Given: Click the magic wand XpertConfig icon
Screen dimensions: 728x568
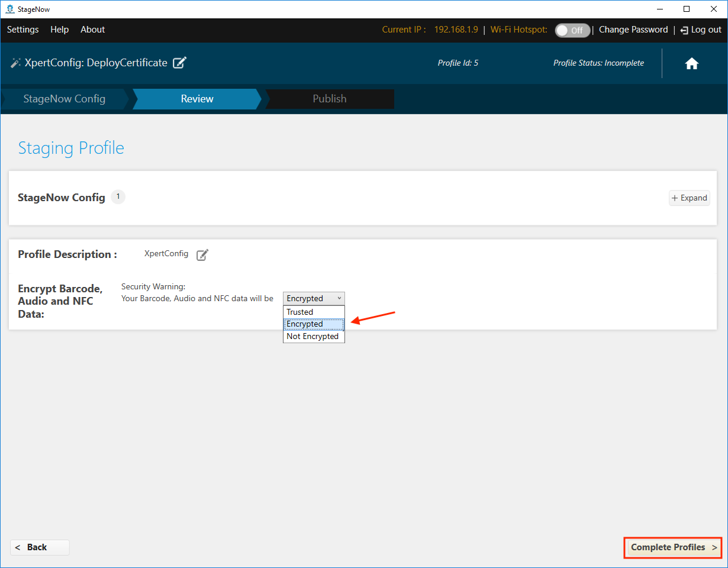Looking at the screenshot, I should [x=15, y=63].
